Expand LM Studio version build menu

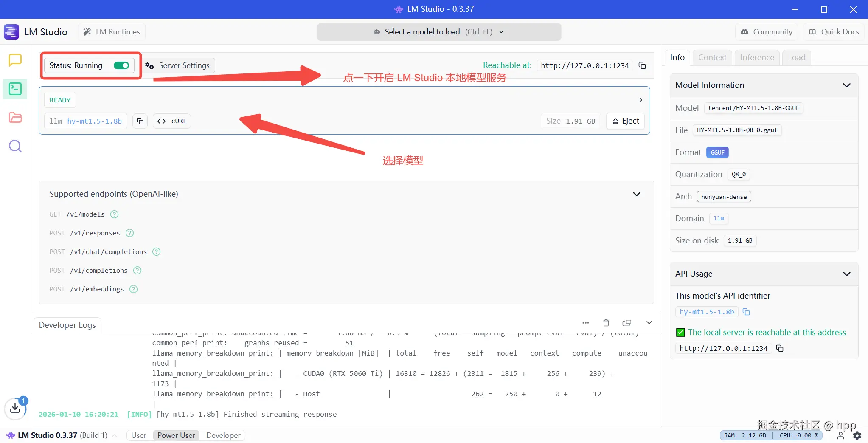click(x=115, y=435)
